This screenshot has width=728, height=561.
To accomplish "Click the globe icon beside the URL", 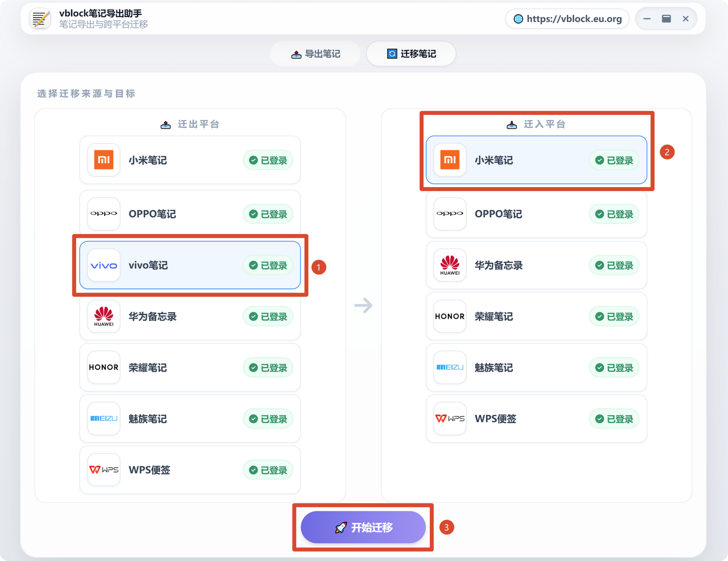I will (518, 19).
